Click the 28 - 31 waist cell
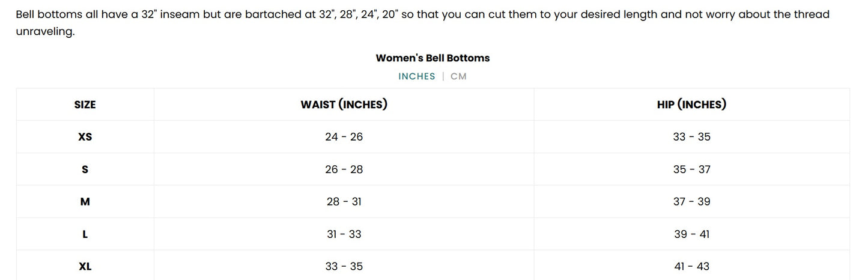The height and width of the screenshot is (280, 868). (344, 202)
